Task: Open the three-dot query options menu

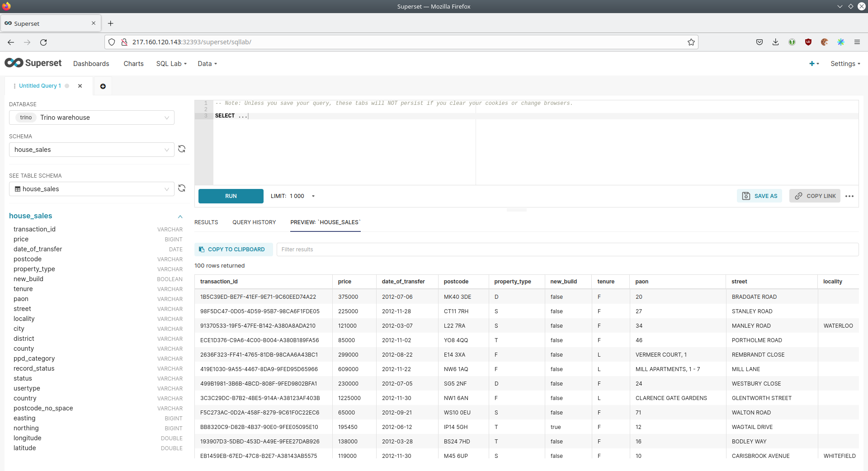Action: 849,196
